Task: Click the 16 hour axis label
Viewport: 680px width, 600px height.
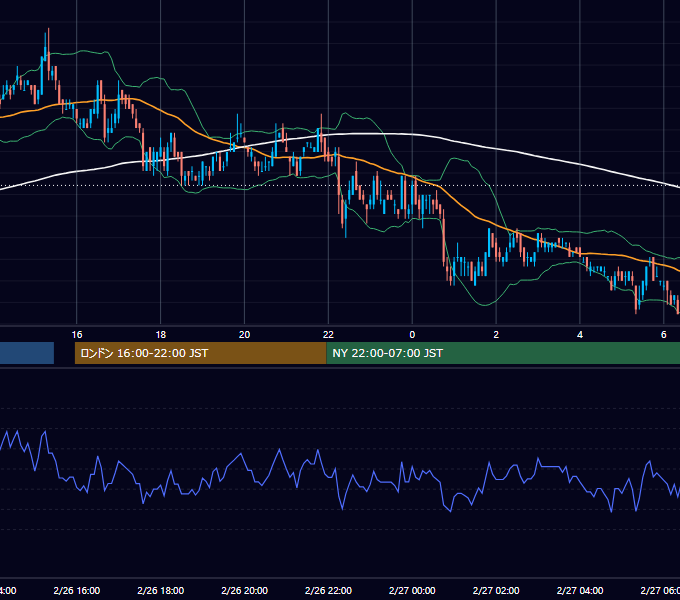Action: tap(77, 334)
